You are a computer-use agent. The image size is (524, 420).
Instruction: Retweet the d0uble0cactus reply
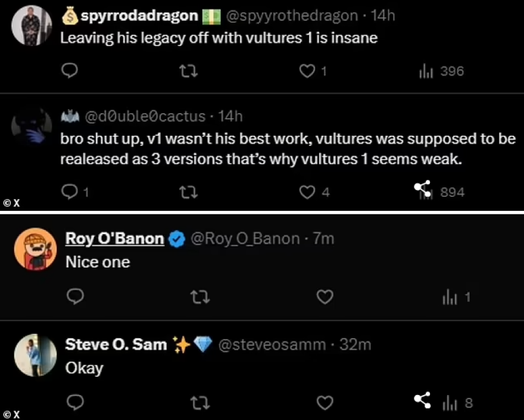tap(188, 192)
